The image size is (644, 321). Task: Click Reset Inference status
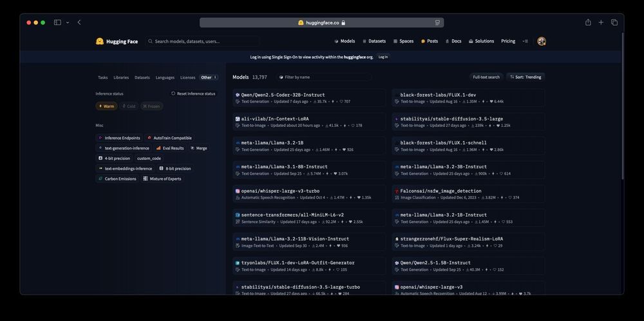pos(193,93)
